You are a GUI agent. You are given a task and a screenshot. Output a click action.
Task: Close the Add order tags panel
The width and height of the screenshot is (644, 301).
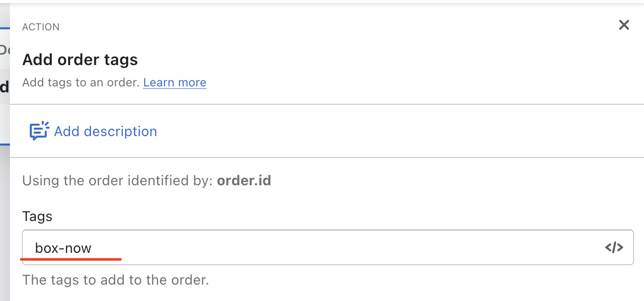[624, 25]
